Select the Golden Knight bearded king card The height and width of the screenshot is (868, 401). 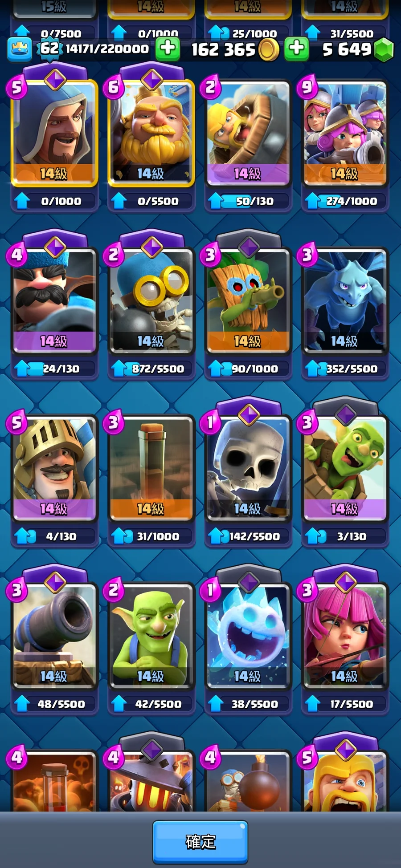151,133
